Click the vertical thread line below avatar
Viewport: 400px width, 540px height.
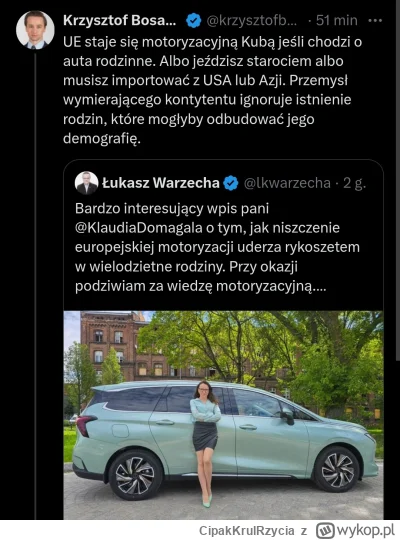click(35, 286)
